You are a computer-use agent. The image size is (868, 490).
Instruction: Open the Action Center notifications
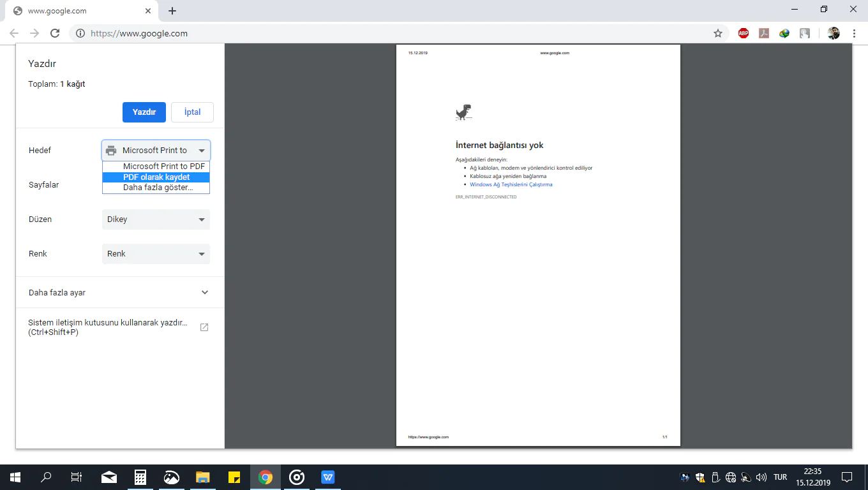[x=847, y=477]
